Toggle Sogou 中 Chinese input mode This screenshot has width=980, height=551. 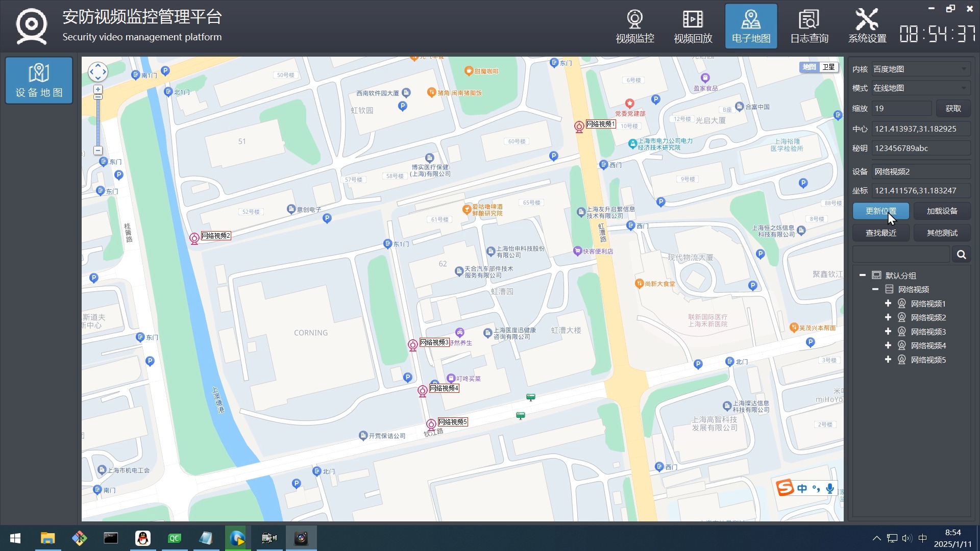pyautogui.click(x=802, y=488)
